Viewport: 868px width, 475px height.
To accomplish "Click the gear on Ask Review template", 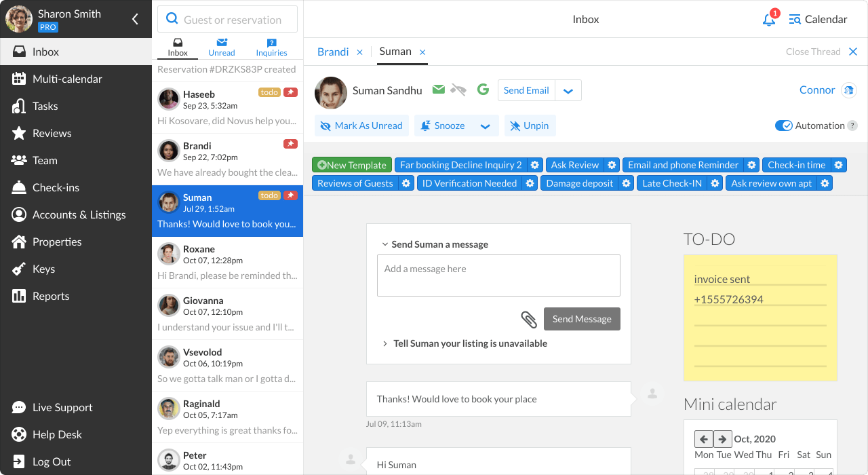I will tap(612, 165).
